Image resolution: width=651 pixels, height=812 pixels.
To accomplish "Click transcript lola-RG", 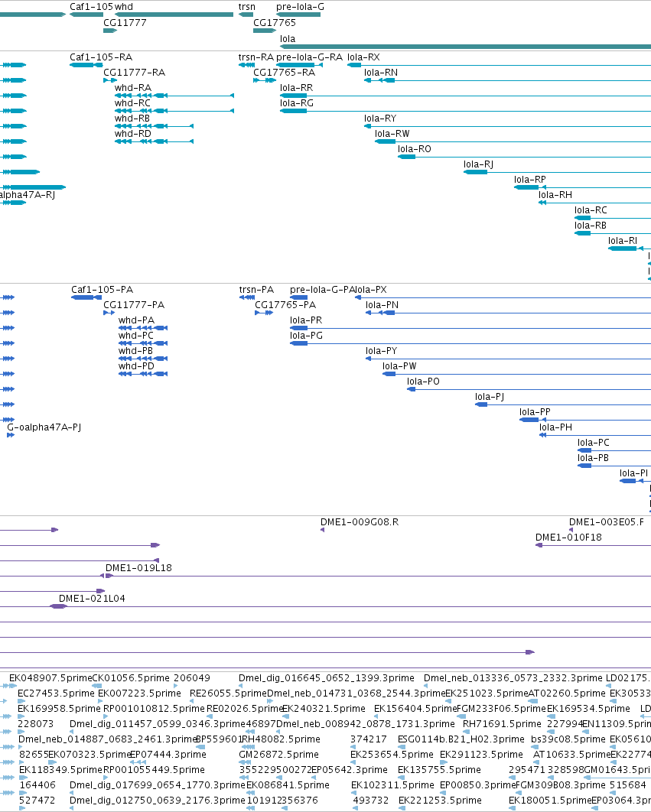I will point(297,103).
